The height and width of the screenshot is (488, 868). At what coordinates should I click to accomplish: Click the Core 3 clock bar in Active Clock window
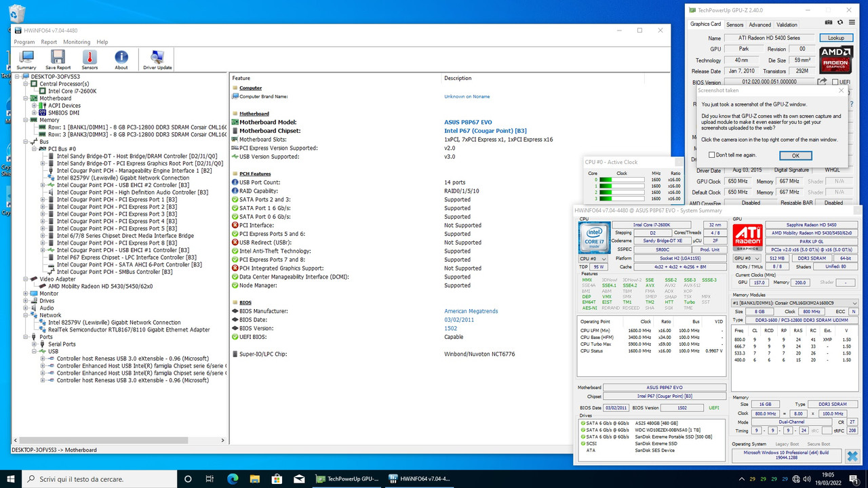622,199
